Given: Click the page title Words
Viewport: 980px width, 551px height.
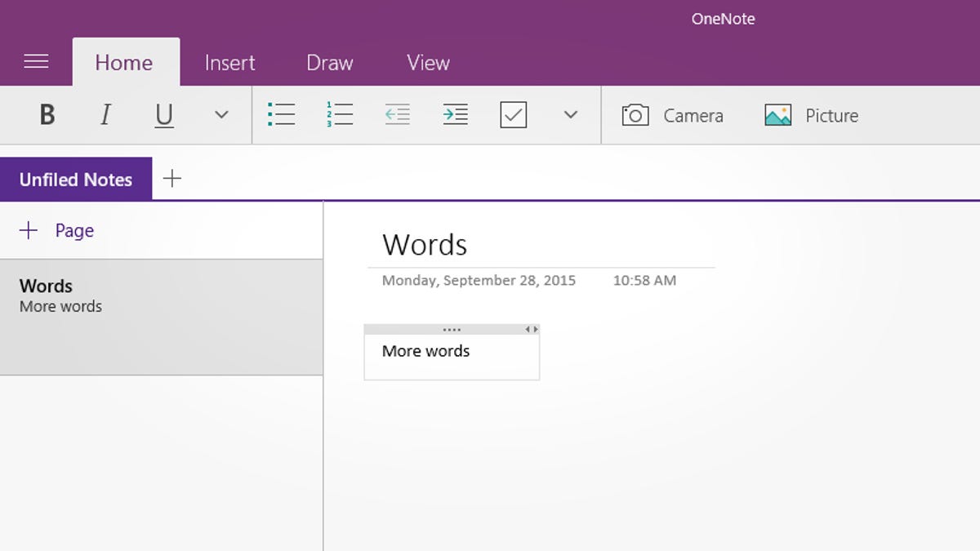Looking at the screenshot, I should (425, 245).
